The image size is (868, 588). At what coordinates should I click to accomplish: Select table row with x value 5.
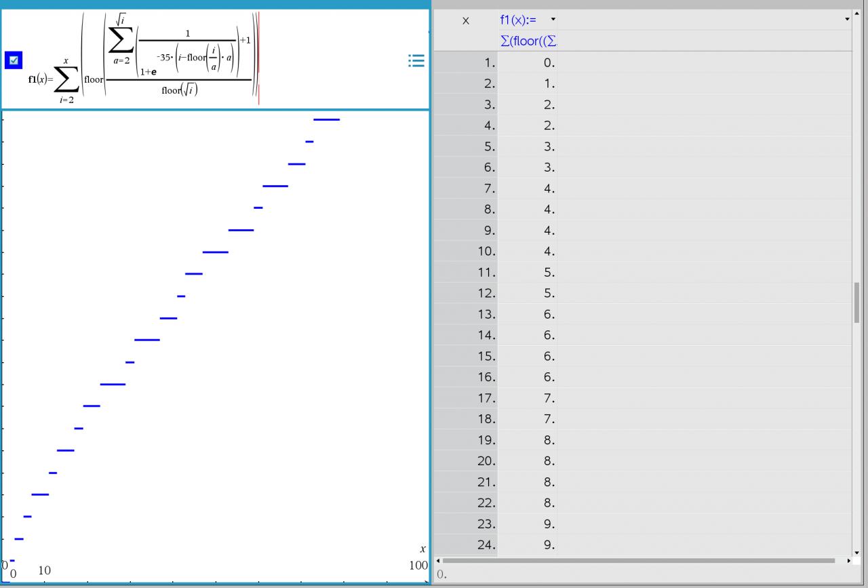[x=466, y=146]
